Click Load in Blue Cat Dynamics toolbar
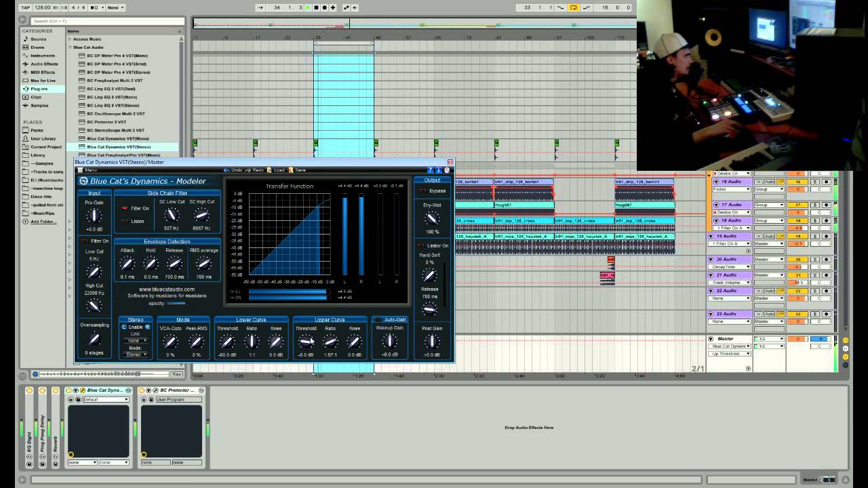 [276, 170]
